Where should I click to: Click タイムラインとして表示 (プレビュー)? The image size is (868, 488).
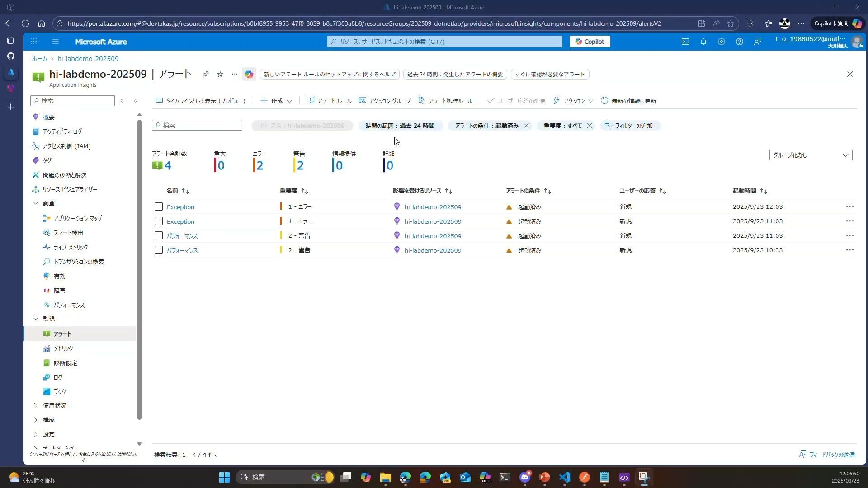click(200, 101)
